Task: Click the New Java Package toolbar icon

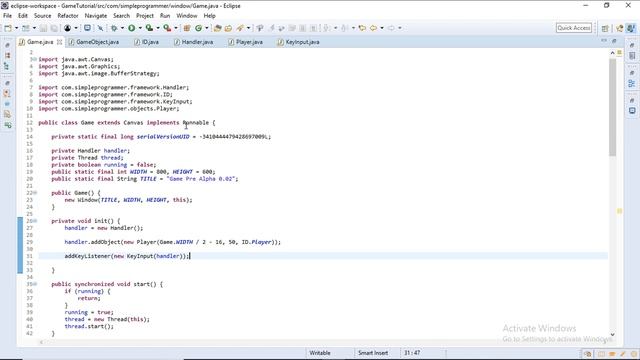Action: 187,28
